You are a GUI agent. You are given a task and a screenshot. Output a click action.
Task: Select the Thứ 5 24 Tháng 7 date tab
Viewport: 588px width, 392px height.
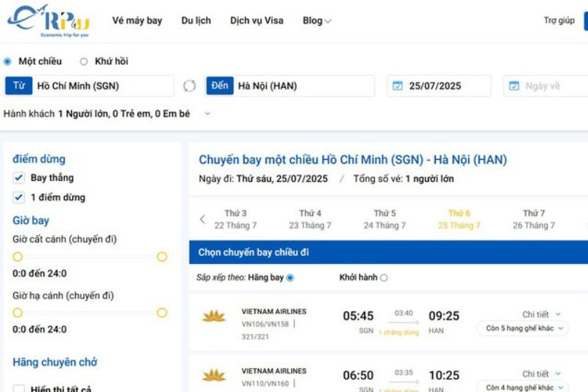(x=384, y=219)
